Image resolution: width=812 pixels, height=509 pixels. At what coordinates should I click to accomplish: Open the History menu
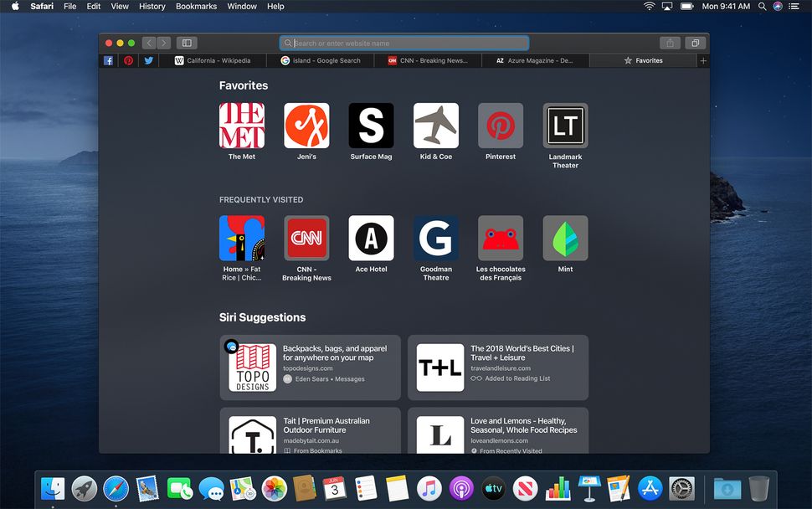pyautogui.click(x=152, y=6)
